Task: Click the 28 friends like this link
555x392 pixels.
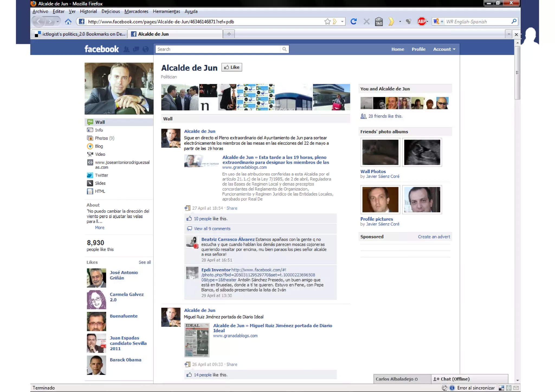Action: point(385,116)
